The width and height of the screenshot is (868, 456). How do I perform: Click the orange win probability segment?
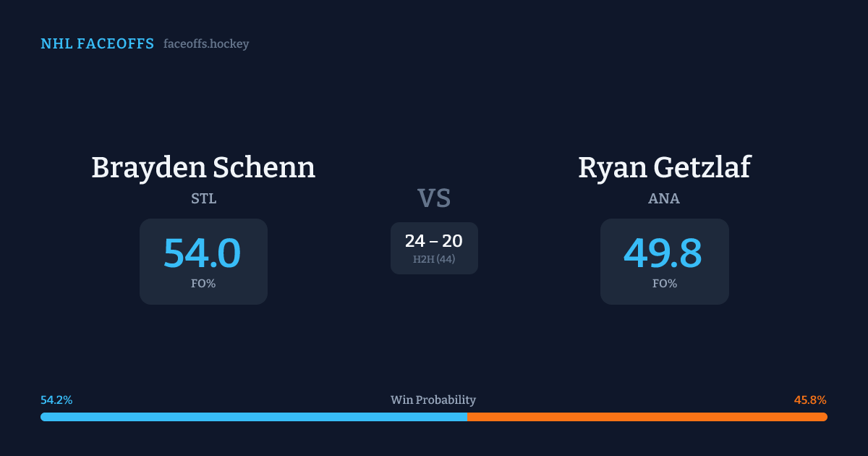(x=647, y=417)
